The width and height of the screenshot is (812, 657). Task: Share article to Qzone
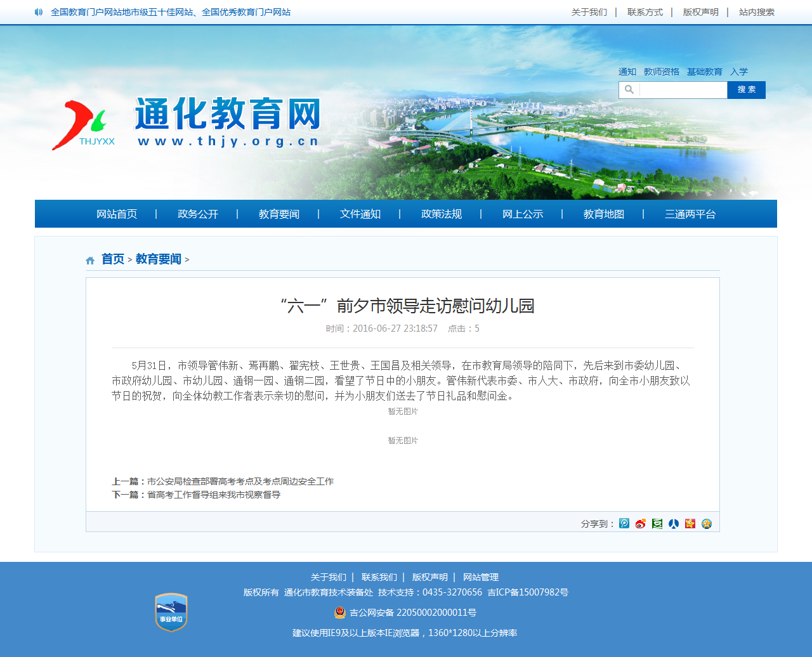(x=707, y=523)
